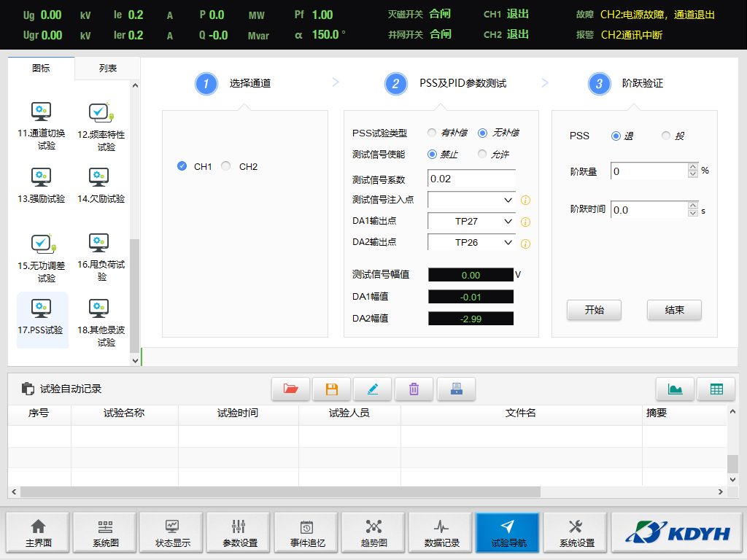Screen dimensions: 747x560
Task: Click the orange save disk icon
Action: (332, 389)
